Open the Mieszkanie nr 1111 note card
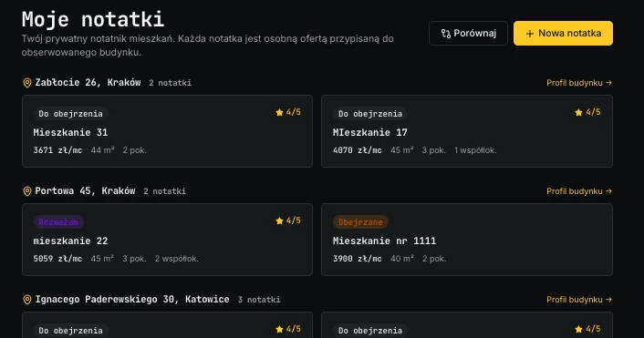Viewport: 644px width, 338px height. (467, 240)
